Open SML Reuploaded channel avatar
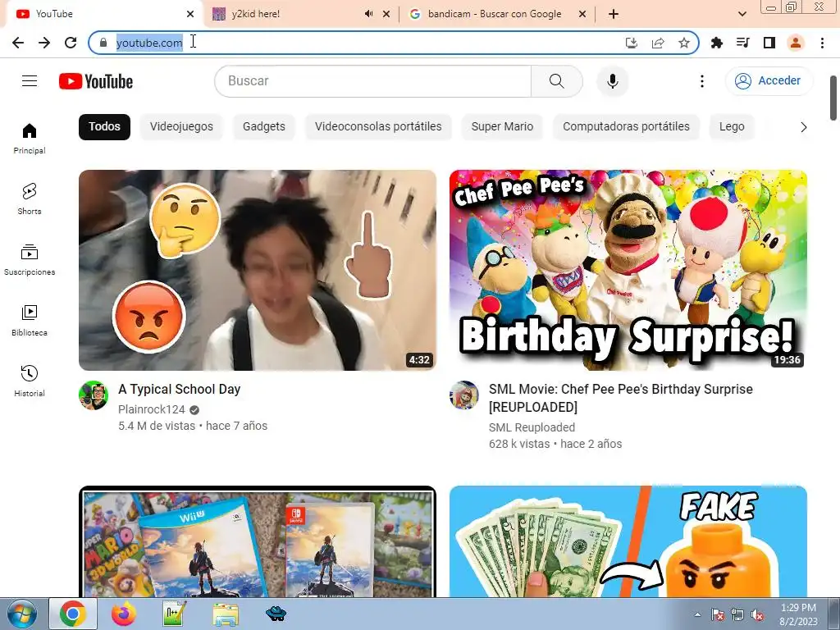Viewport: 840px width, 630px height. (x=464, y=395)
